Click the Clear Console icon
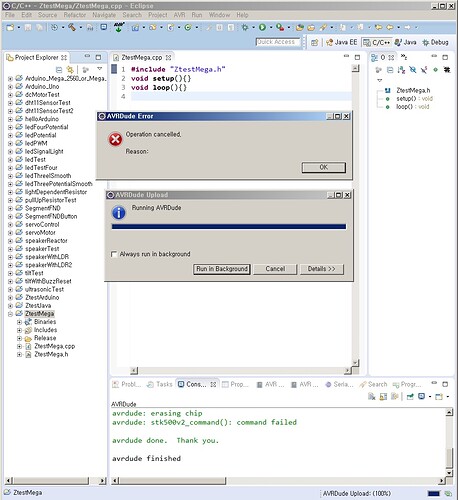 tap(372, 396)
